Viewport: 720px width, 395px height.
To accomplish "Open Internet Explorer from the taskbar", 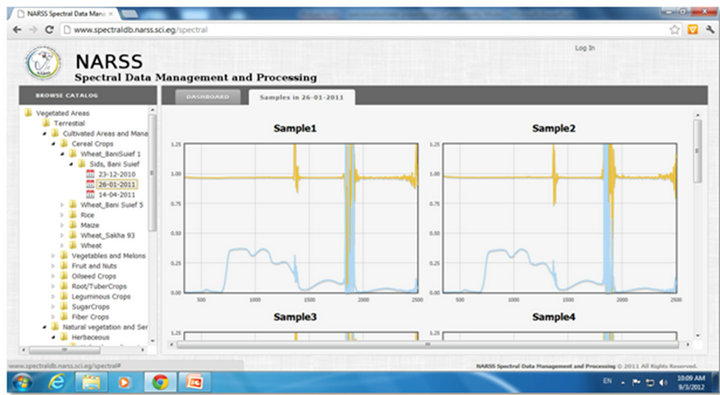I will click(x=56, y=381).
